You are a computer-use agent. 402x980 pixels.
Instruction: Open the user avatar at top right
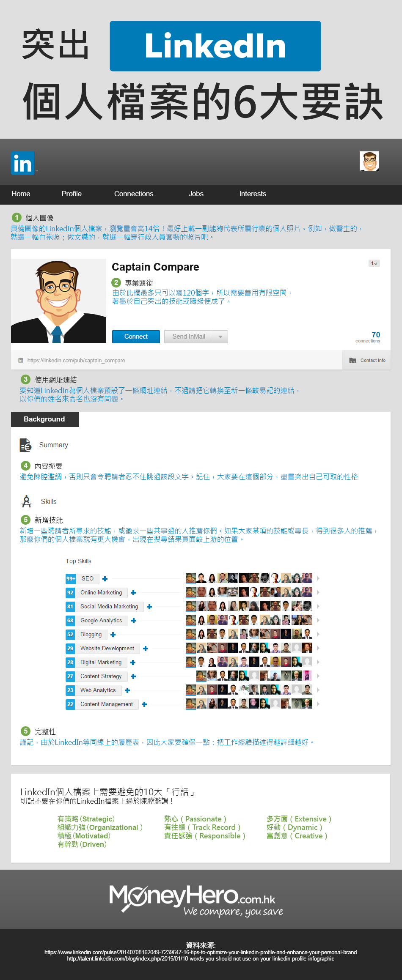pos(369,161)
